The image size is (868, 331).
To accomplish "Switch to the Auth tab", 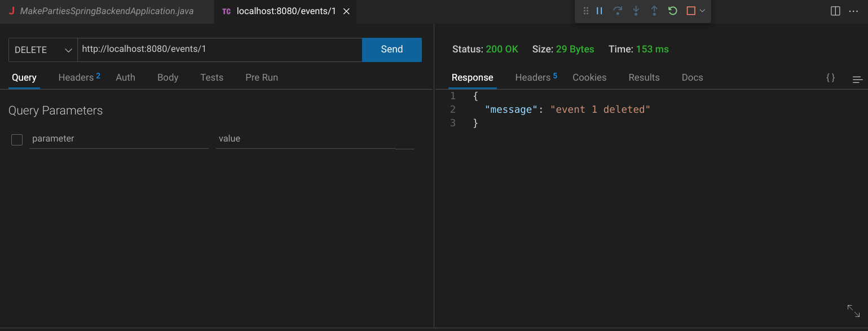I will [x=125, y=78].
